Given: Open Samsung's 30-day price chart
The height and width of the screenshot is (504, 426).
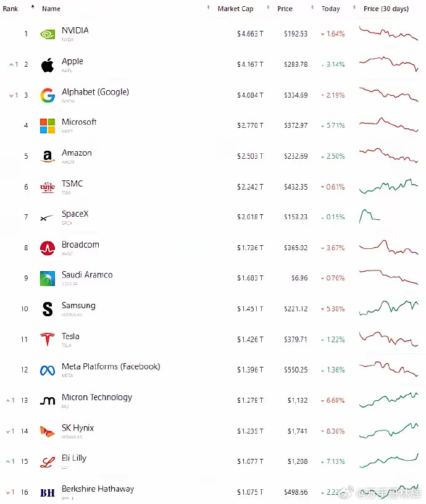Looking at the screenshot, I should (389, 308).
